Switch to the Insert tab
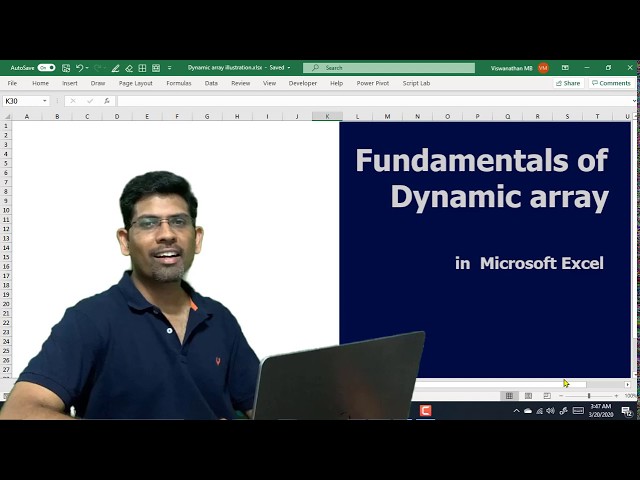Image resolution: width=640 pixels, height=480 pixels. [70, 83]
